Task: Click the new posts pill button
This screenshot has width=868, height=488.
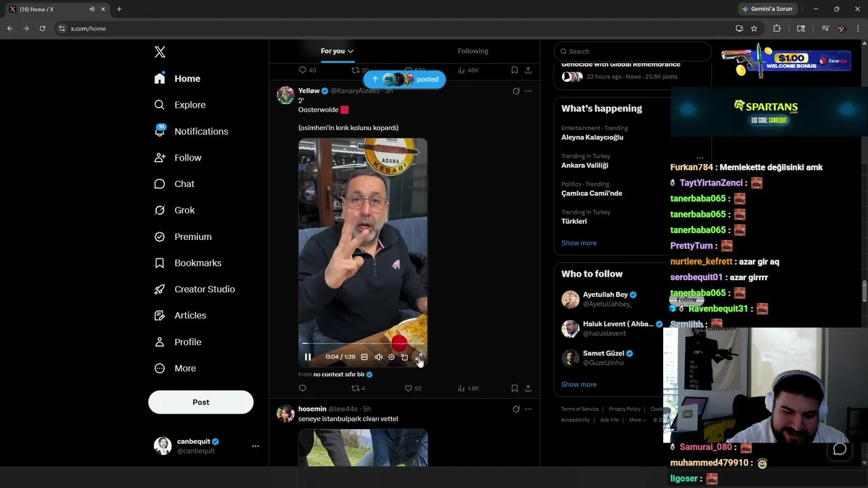Action: [404, 79]
